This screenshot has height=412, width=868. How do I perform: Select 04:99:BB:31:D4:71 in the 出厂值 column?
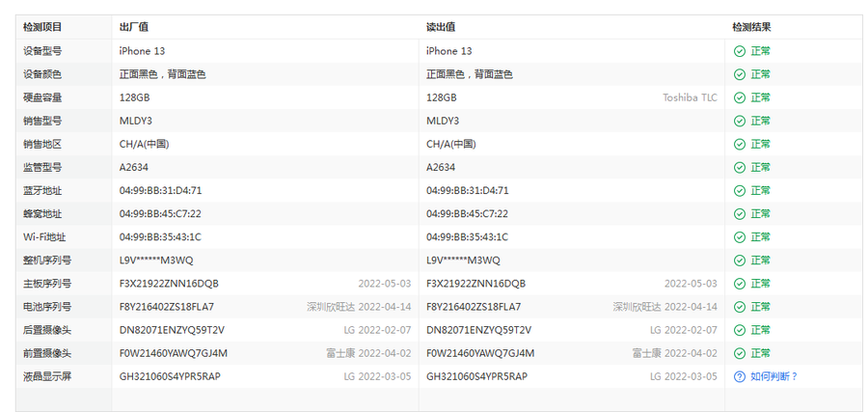(160, 190)
